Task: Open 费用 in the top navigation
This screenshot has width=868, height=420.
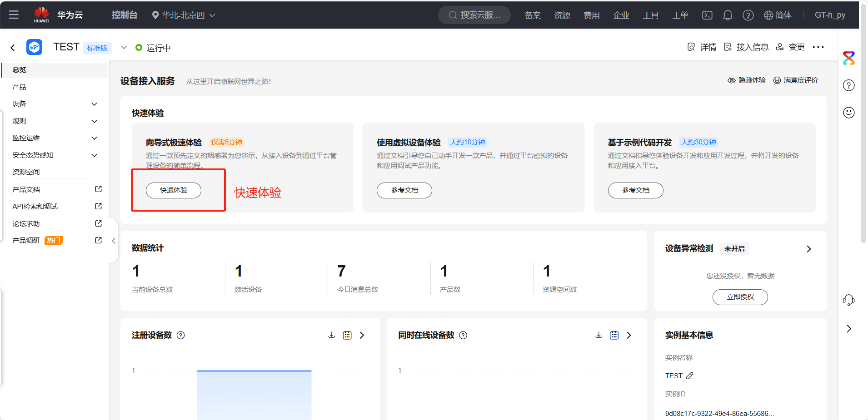Action: pyautogui.click(x=591, y=15)
